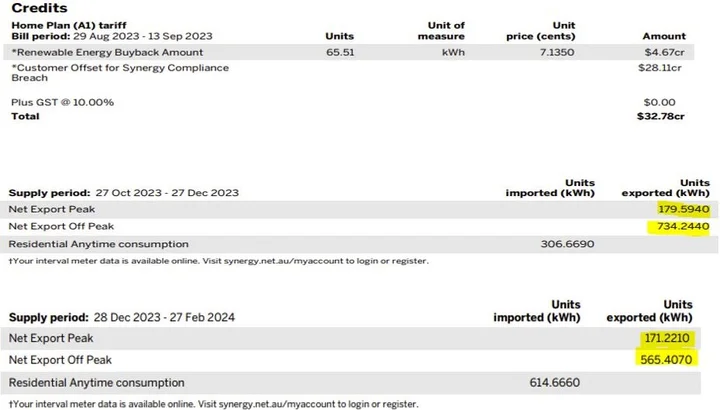Click the highlighted 734.2440 exported value
This screenshot has width=720, height=410.
[x=681, y=226]
